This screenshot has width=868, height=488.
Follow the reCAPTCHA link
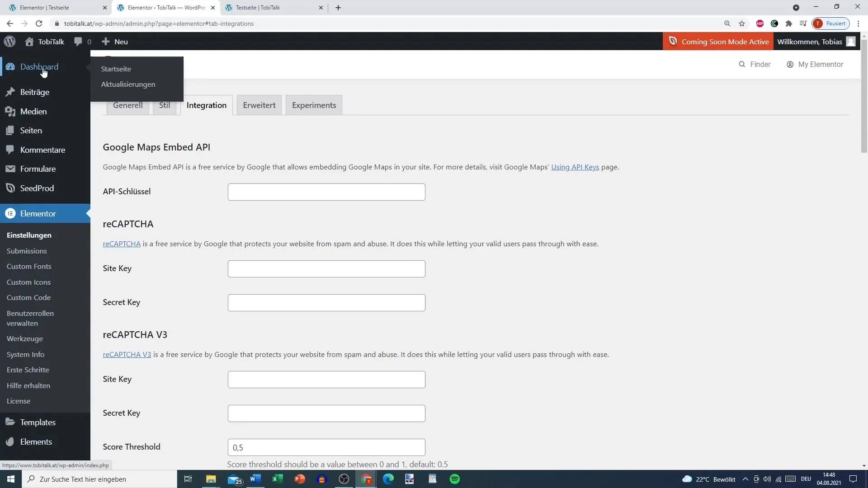click(x=122, y=244)
